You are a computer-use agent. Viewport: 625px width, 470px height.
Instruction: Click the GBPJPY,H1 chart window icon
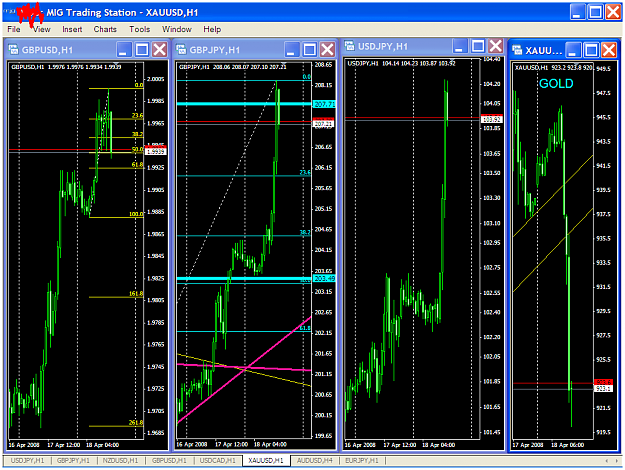pyautogui.click(x=181, y=49)
